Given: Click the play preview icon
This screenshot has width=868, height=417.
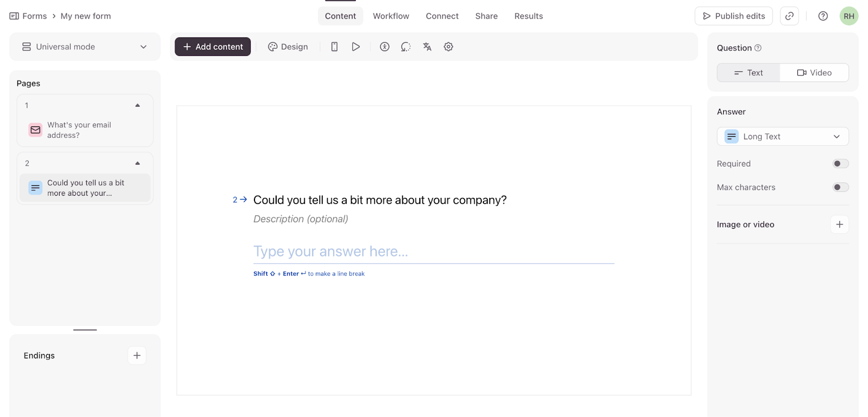Looking at the screenshot, I should click(x=356, y=47).
